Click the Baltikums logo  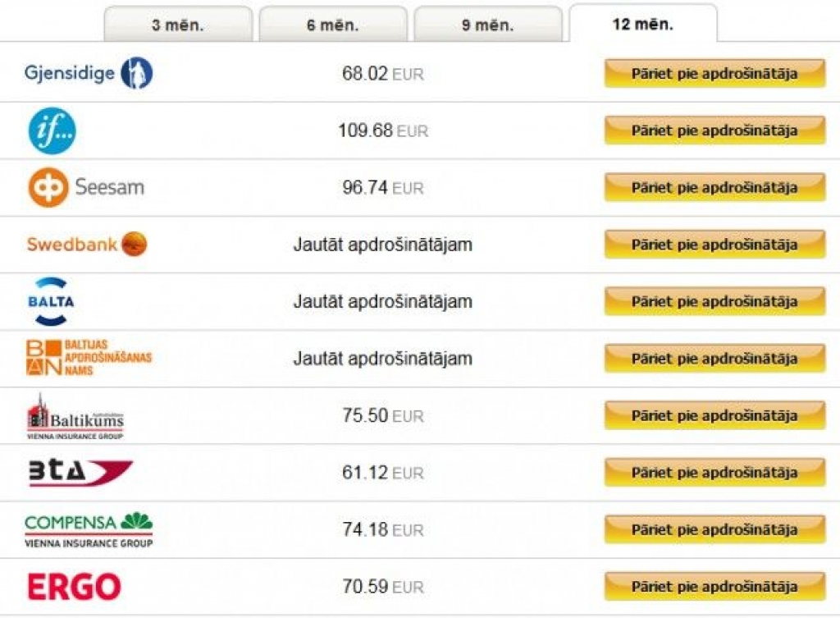pos(75,416)
